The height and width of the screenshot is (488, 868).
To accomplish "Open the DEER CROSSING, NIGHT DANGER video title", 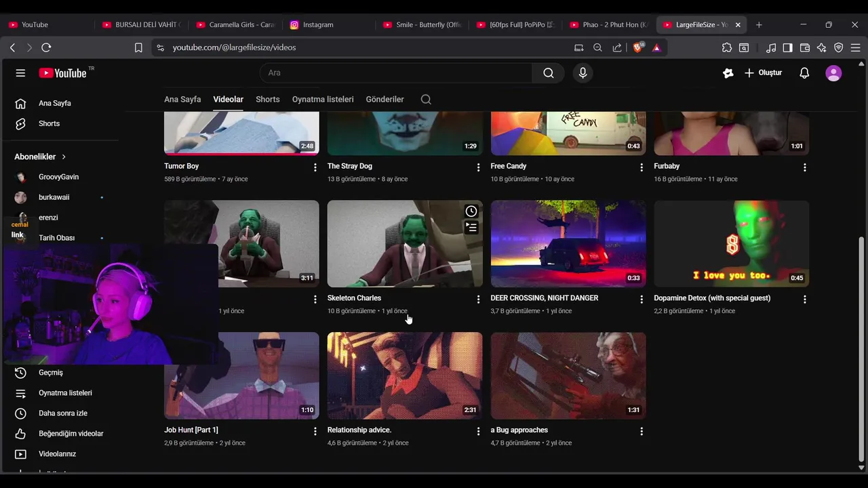I will 545,298.
